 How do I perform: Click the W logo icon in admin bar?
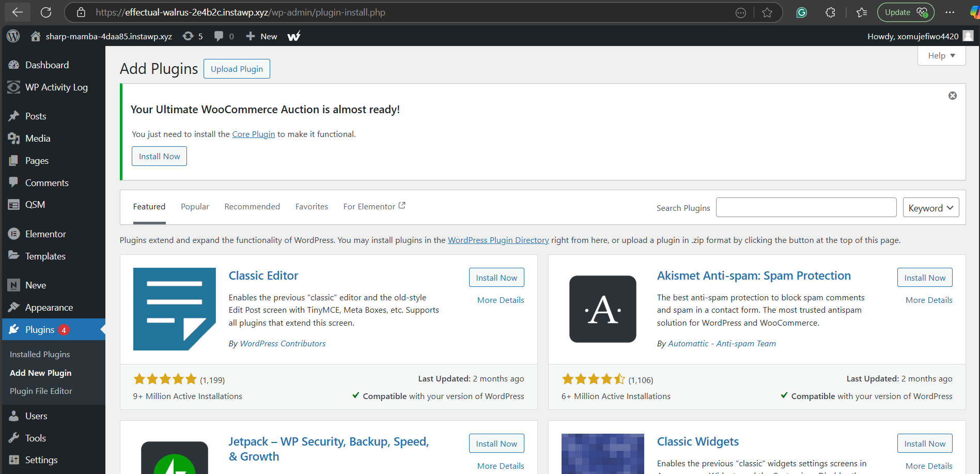[x=294, y=36]
